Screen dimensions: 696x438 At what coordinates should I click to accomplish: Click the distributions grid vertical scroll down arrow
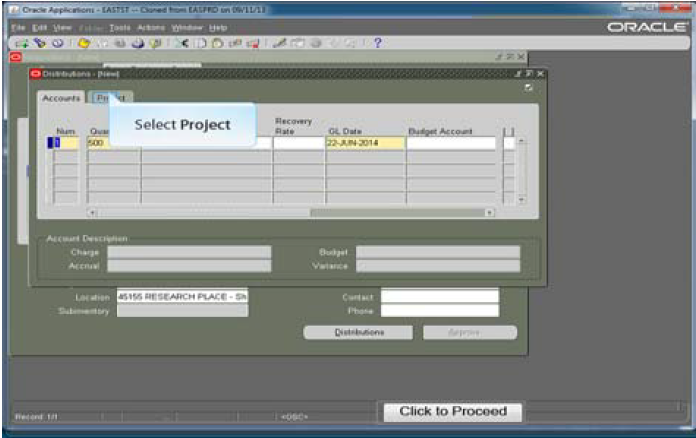[522, 200]
